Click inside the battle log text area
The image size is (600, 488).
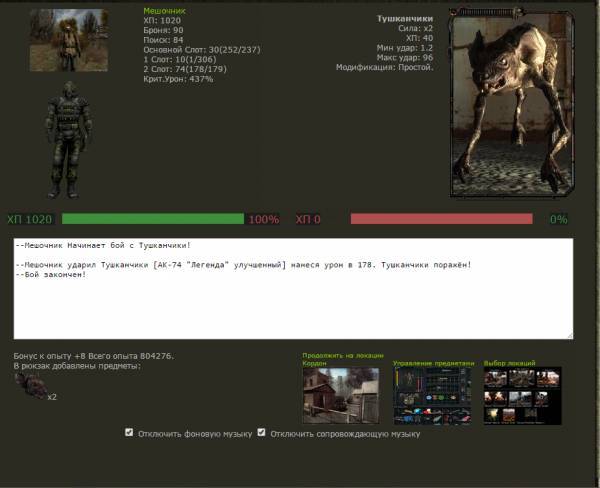293,300
